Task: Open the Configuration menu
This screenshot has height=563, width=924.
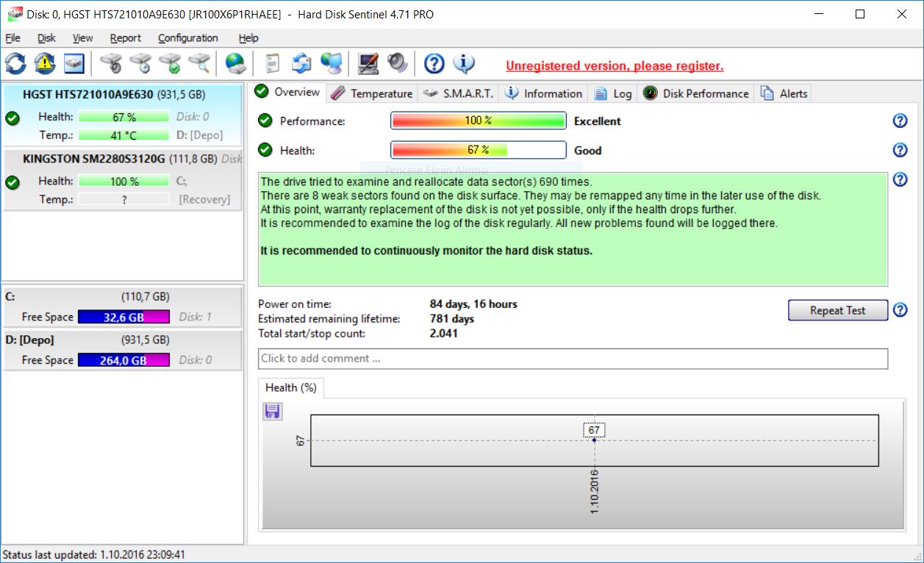Action: click(187, 38)
